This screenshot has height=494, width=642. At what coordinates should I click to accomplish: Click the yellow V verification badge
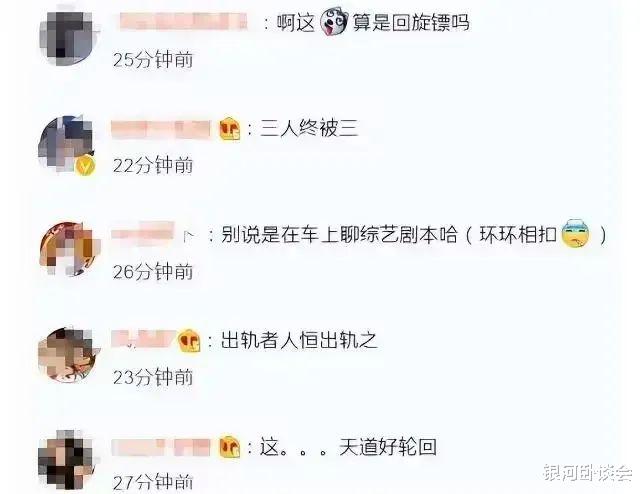[x=85, y=166]
